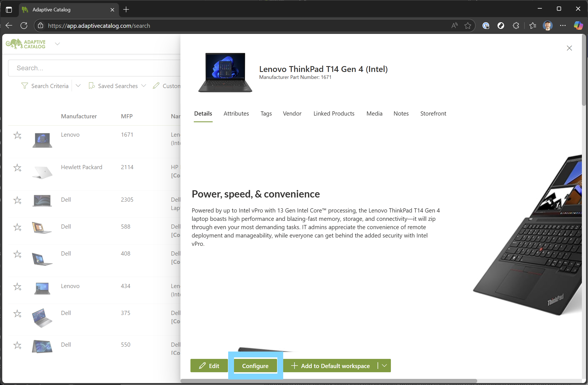The width and height of the screenshot is (588, 385).
Task: Click the address bar URL
Action: point(99,26)
